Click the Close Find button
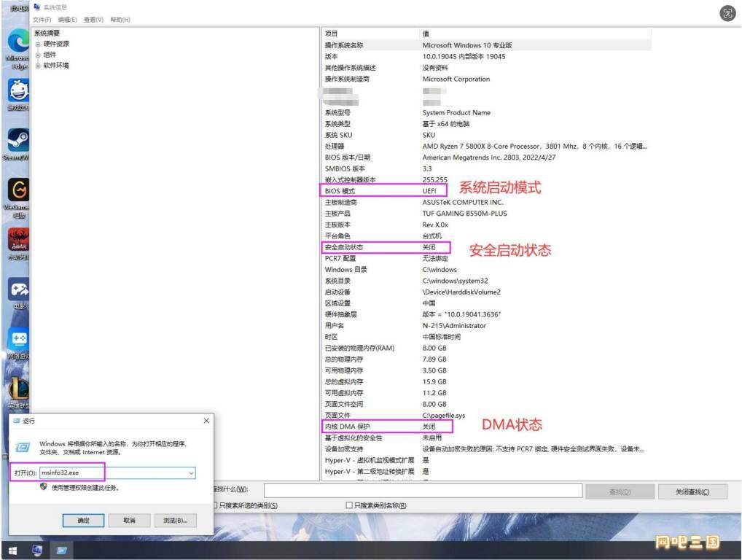This screenshot has width=742, height=560. click(692, 492)
